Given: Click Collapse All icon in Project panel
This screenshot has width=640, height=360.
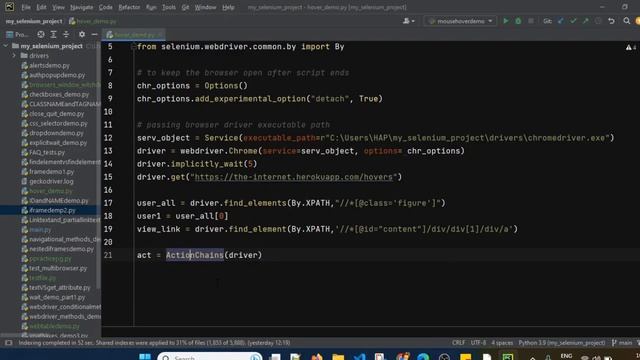Looking at the screenshot, I should [x=66, y=34].
